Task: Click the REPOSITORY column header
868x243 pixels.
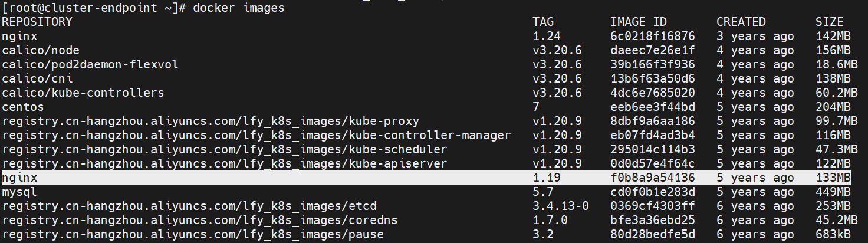Action: [37, 22]
